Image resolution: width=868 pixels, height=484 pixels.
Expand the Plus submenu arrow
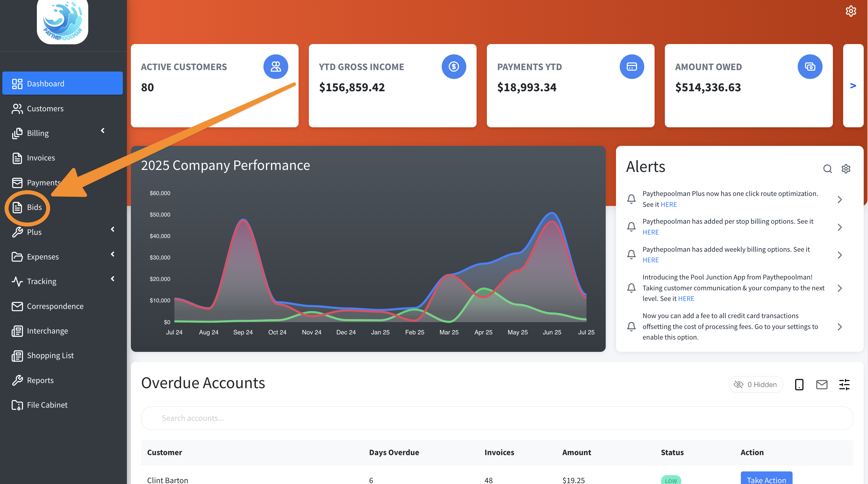coord(113,229)
